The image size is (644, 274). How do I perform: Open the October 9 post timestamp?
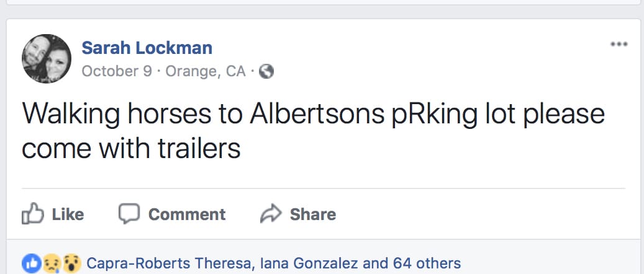pos(117,71)
